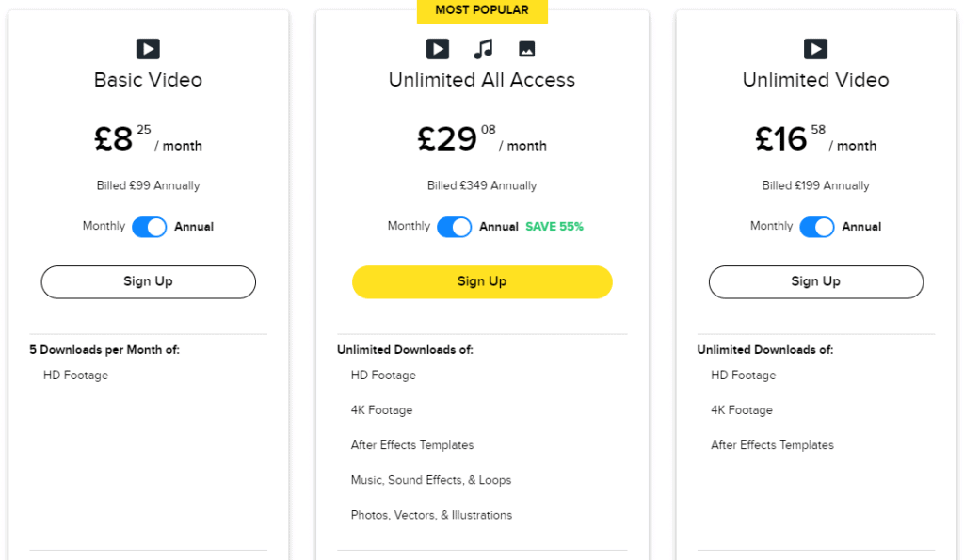The height and width of the screenshot is (560, 964).
Task: Select Annual label in Unlimited Video card
Action: coord(861,227)
